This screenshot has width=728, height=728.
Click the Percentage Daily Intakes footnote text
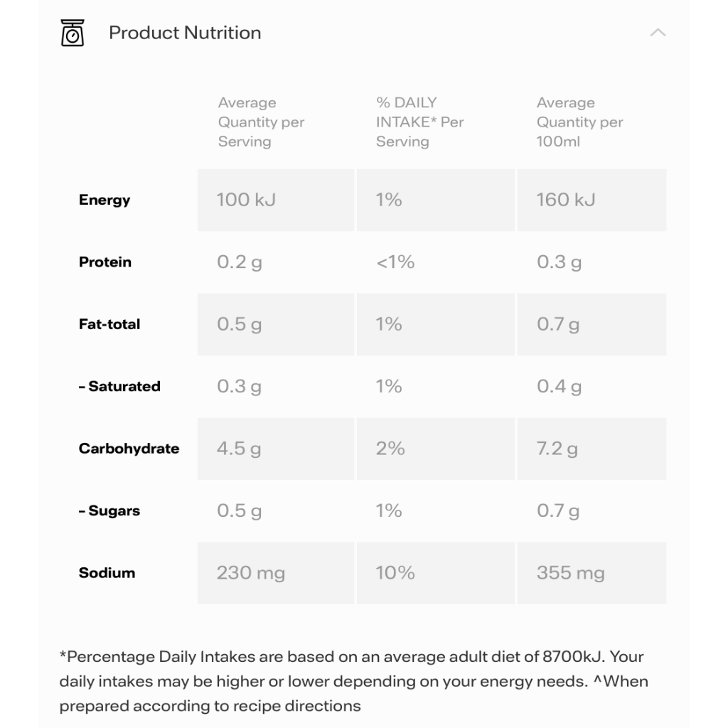pos(354,681)
